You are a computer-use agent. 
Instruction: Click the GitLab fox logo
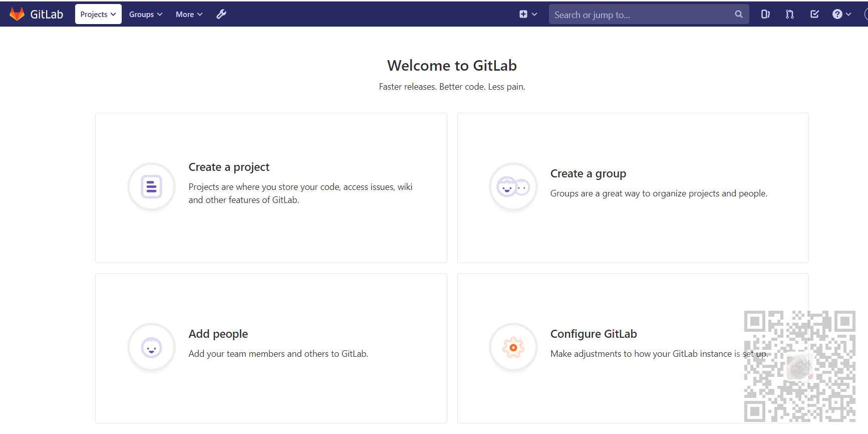(x=17, y=14)
